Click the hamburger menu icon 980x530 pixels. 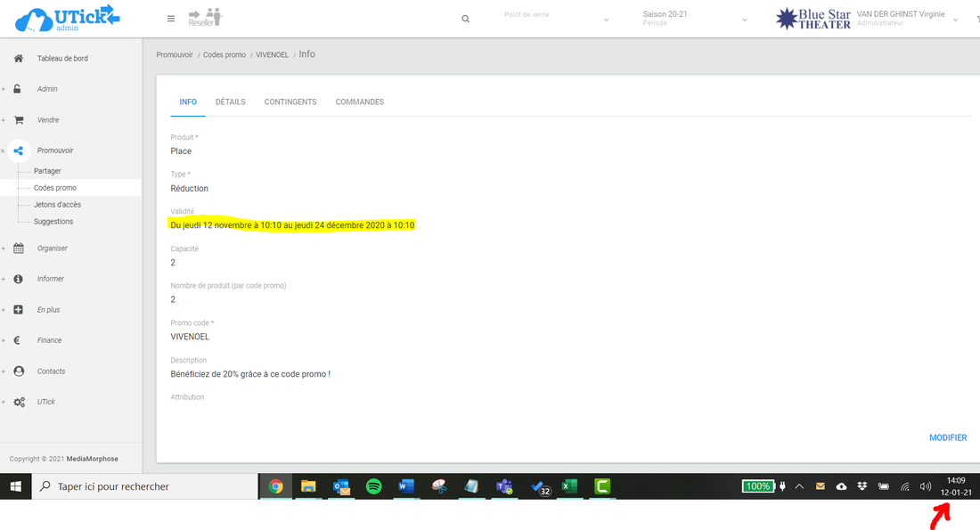[171, 19]
